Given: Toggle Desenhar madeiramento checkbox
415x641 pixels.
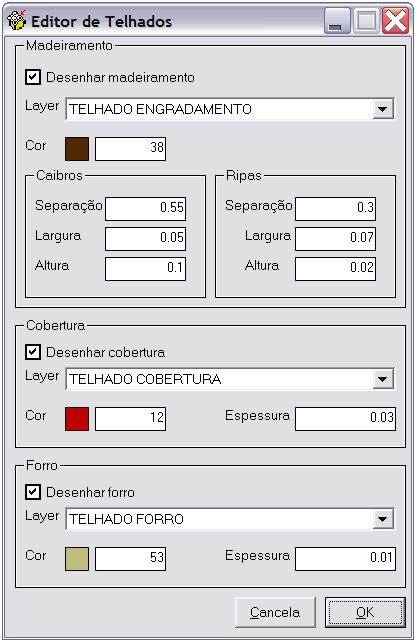Looking at the screenshot, I should tap(33, 77).
